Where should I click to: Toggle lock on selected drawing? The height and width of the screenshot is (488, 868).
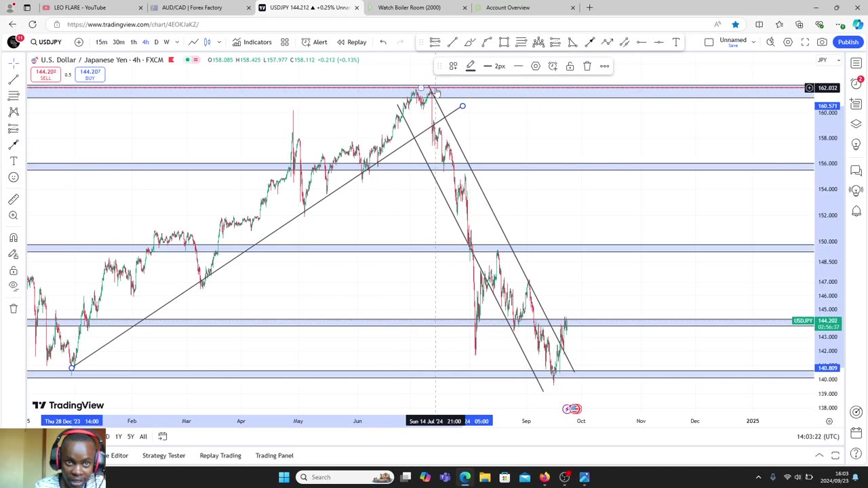tap(570, 66)
